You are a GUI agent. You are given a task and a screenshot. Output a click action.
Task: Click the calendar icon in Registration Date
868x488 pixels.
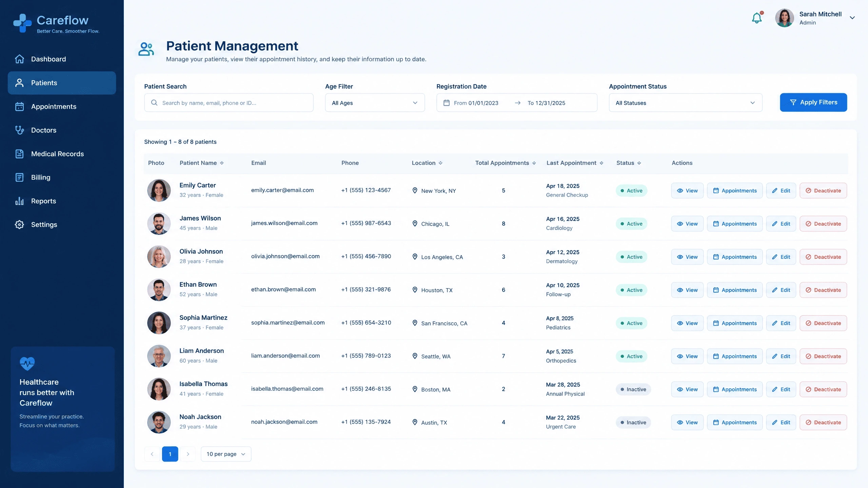point(447,103)
